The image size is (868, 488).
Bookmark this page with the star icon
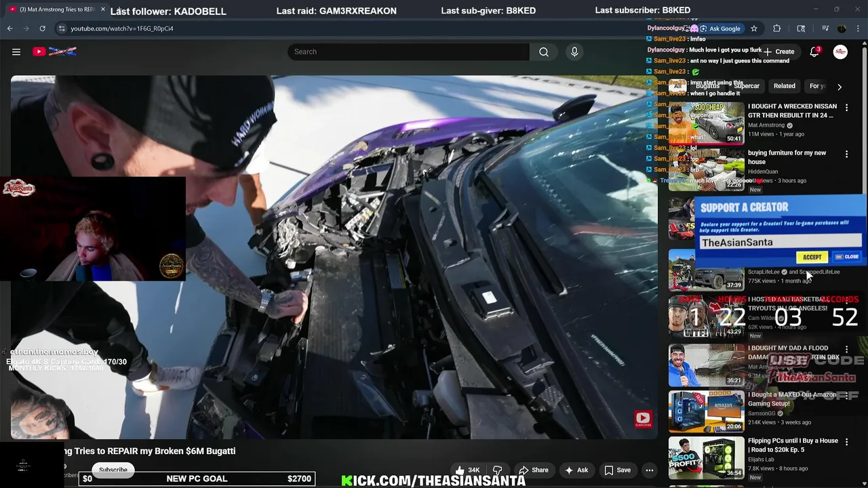[754, 28]
